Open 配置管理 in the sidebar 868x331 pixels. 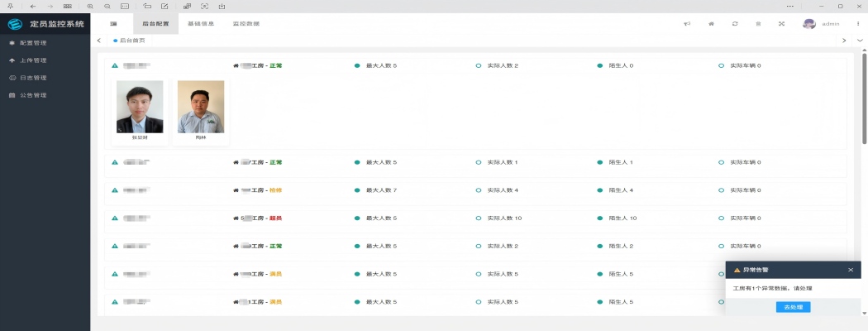33,43
